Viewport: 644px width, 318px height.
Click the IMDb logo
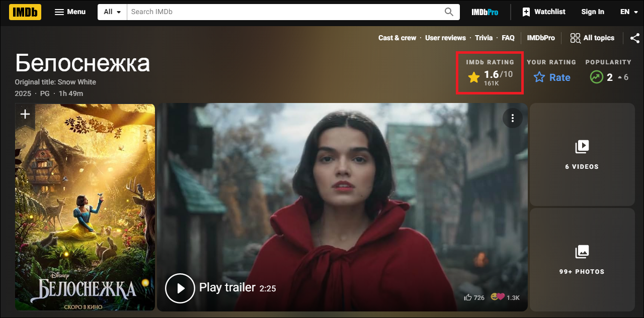pyautogui.click(x=25, y=12)
